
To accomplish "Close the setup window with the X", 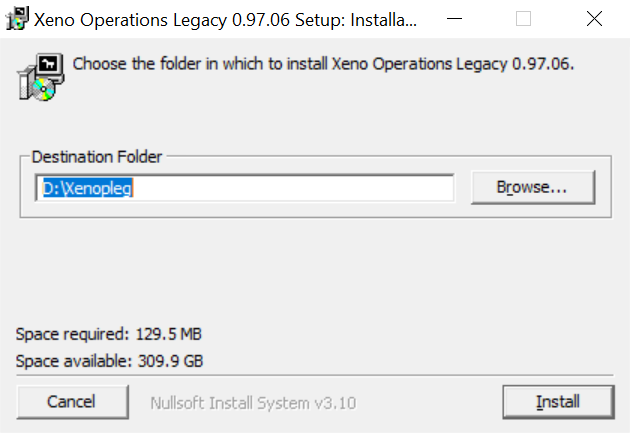I will [x=594, y=18].
